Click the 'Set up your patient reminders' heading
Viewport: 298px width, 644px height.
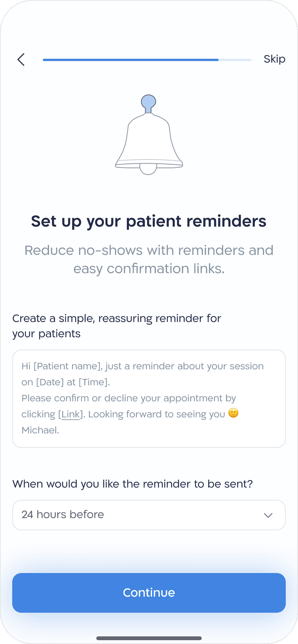coord(149,221)
